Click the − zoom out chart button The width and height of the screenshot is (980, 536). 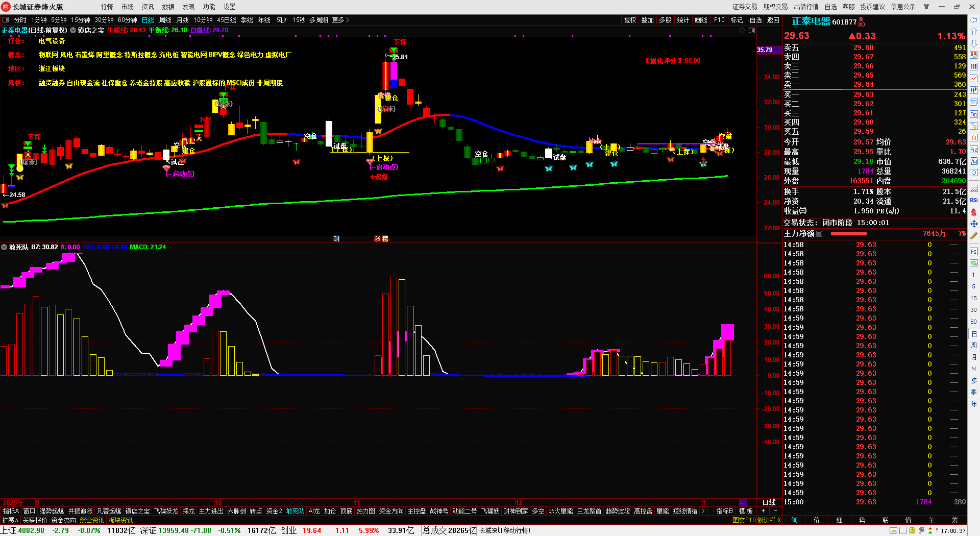point(776,511)
